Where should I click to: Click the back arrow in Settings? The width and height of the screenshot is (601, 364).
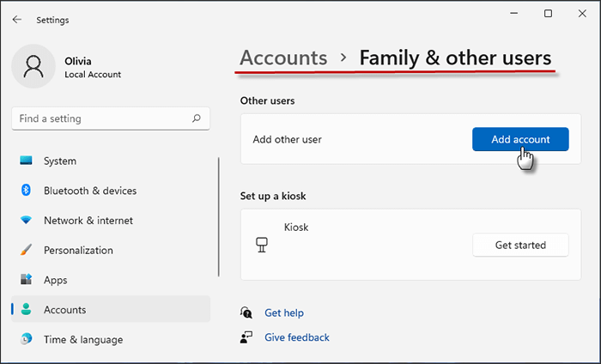pos(17,20)
